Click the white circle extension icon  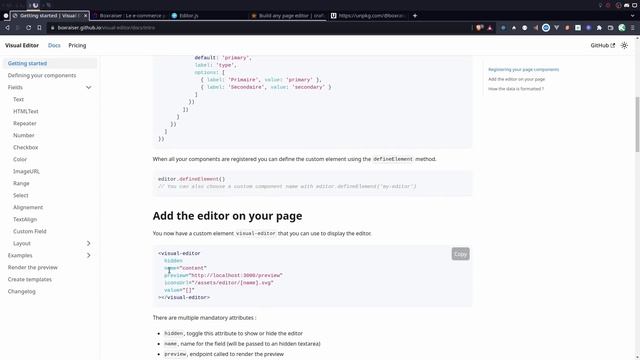pyautogui.click(x=524, y=28)
